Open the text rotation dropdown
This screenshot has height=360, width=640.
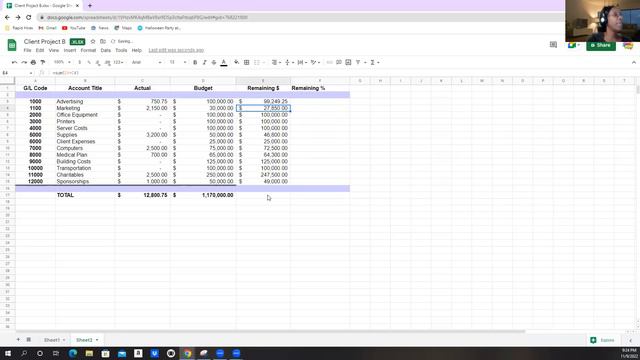point(315,62)
